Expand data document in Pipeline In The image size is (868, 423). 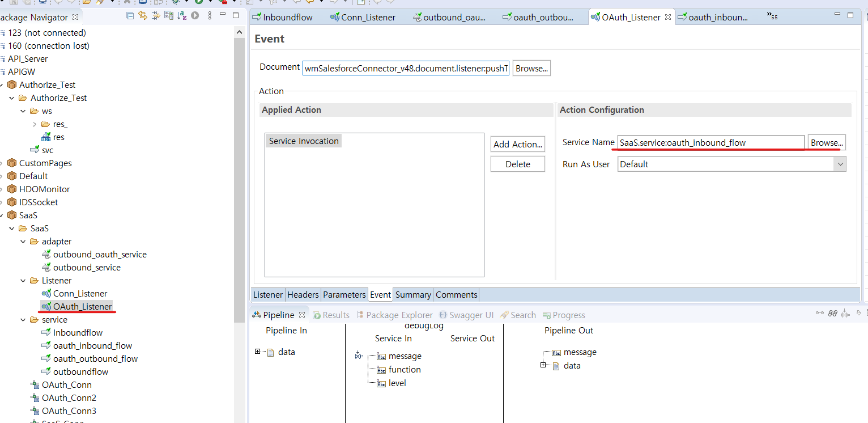pos(258,352)
